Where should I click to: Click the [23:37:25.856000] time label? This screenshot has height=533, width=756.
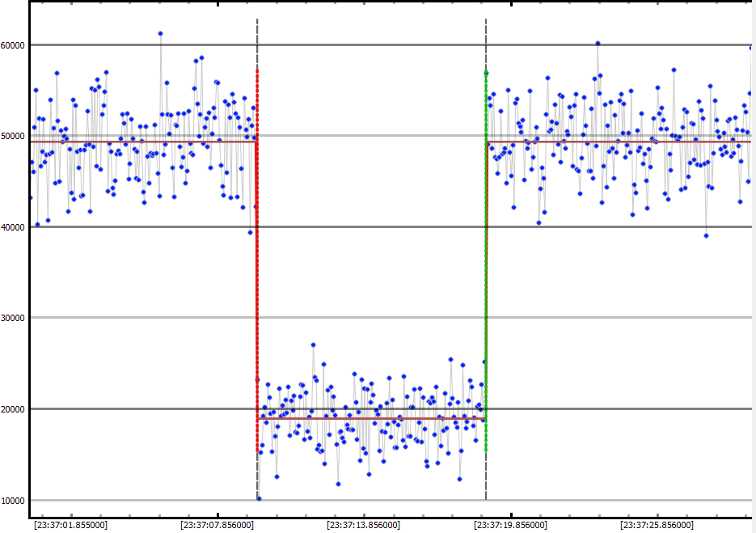pos(657,525)
